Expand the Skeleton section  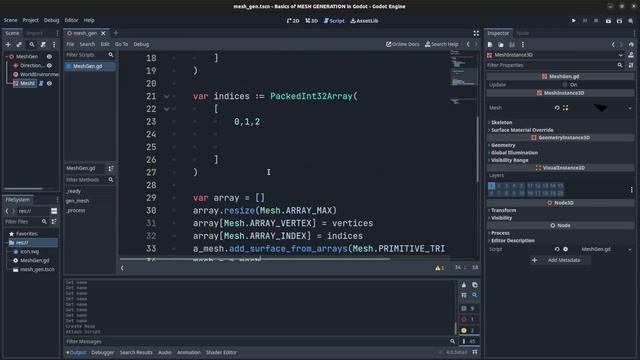[501, 122]
